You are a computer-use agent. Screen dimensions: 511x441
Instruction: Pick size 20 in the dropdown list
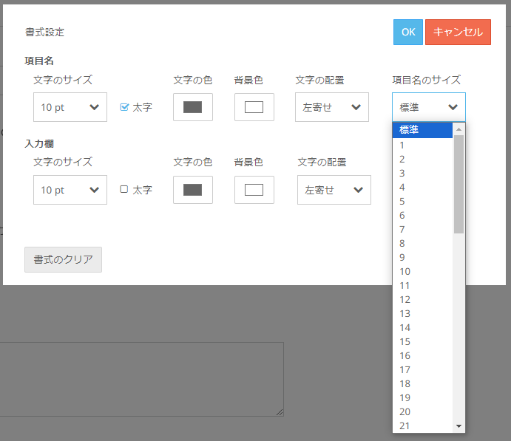pyautogui.click(x=423, y=411)
